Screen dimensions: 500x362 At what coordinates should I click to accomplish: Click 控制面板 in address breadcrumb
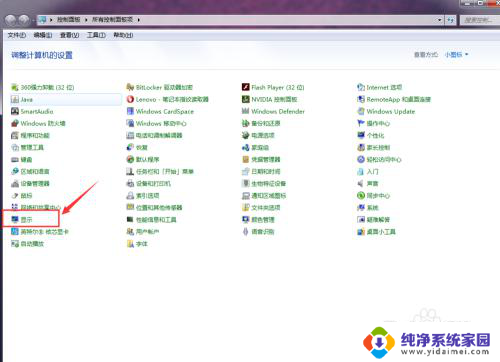pyautogui.click(x=69, y=20)
